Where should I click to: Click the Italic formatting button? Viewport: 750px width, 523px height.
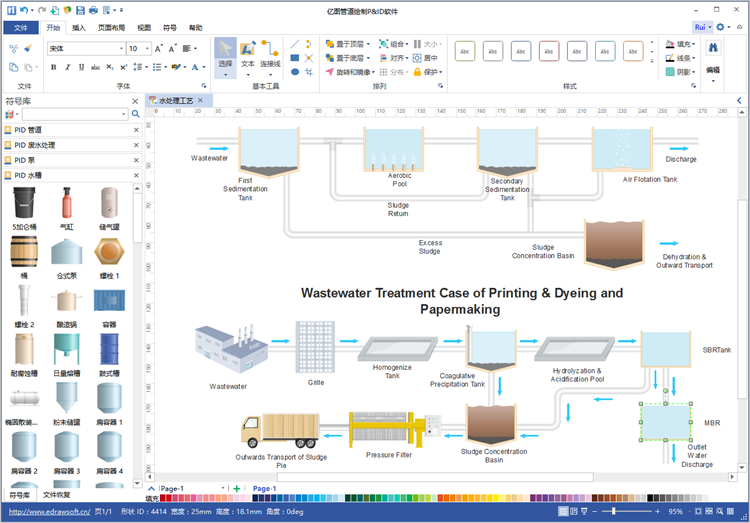click(x=67, y=67)
